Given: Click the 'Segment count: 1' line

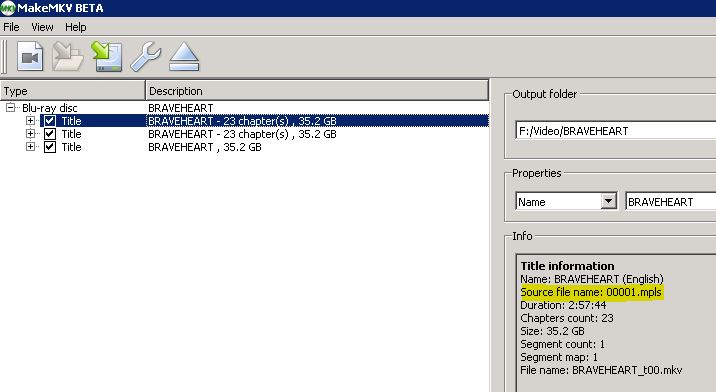Looking at the screenshot, I should (563, 344).
